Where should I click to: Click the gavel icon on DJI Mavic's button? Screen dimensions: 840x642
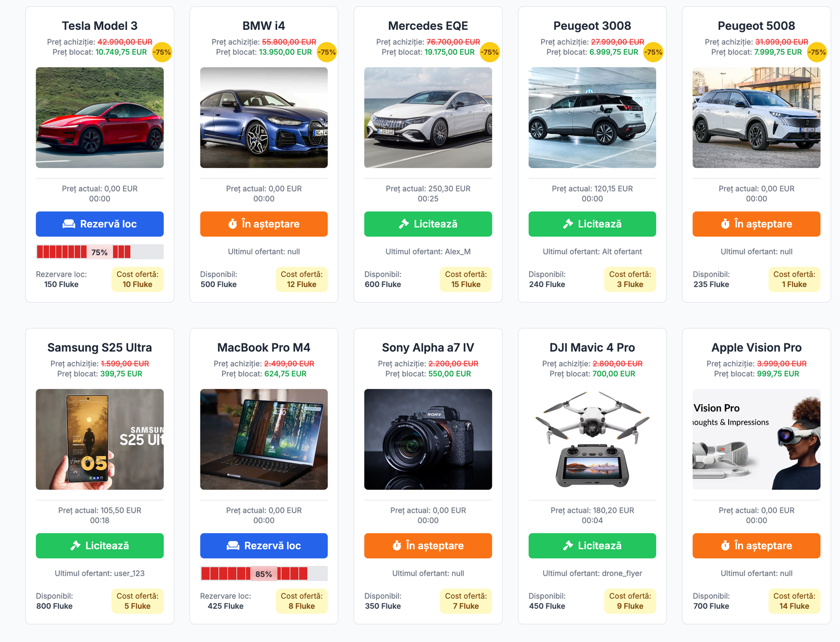[x=568, y=546]
